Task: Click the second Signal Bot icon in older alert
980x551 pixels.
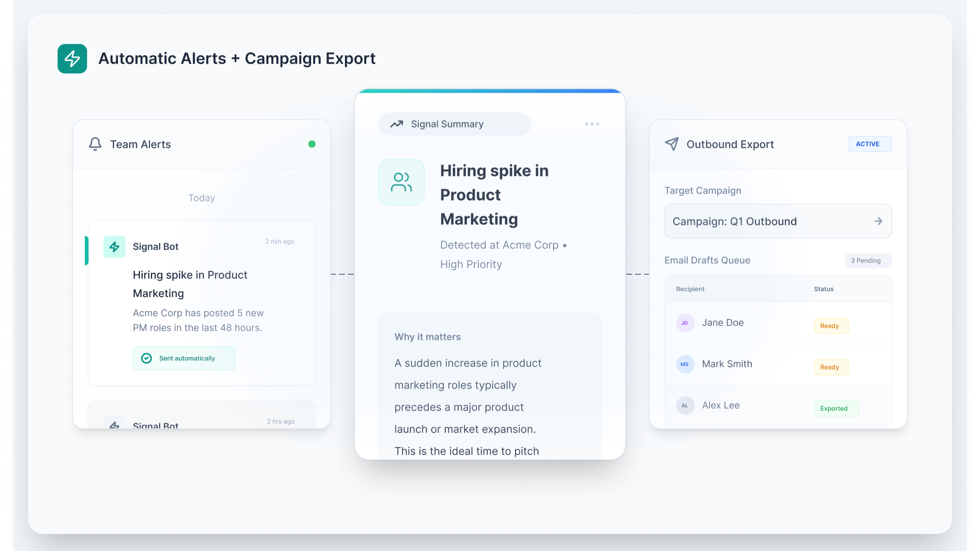Action: [x=114, y=424]
